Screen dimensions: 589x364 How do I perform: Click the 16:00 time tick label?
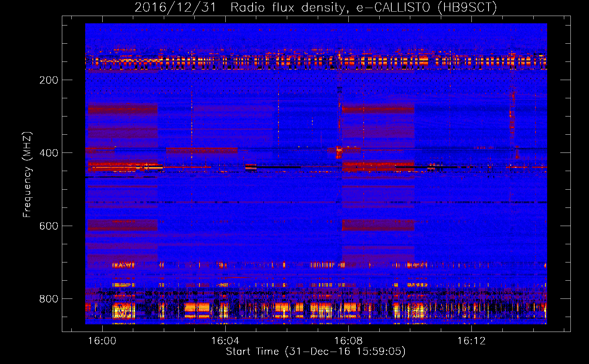tap(102, 341)
